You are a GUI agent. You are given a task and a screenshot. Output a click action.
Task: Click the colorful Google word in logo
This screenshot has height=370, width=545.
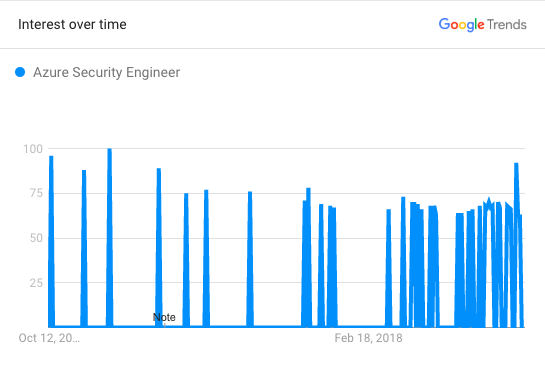(461, 25)
